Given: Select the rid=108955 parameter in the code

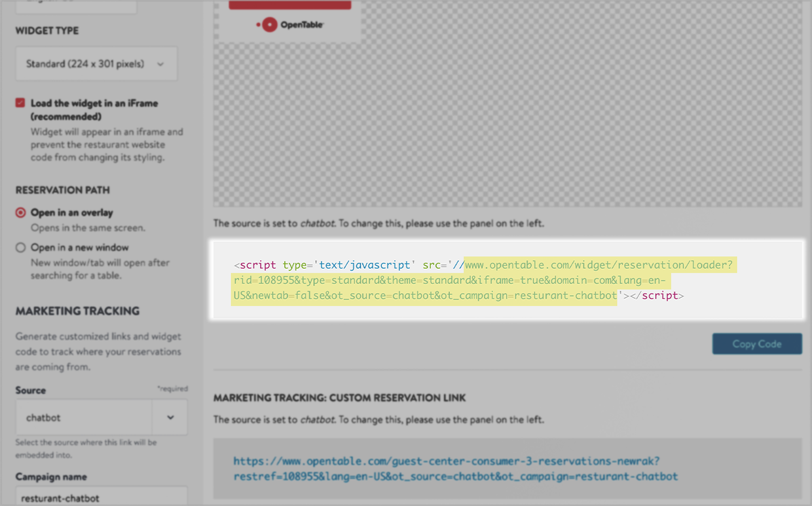Looking at the screenshot, I should [x=265, y=280].
